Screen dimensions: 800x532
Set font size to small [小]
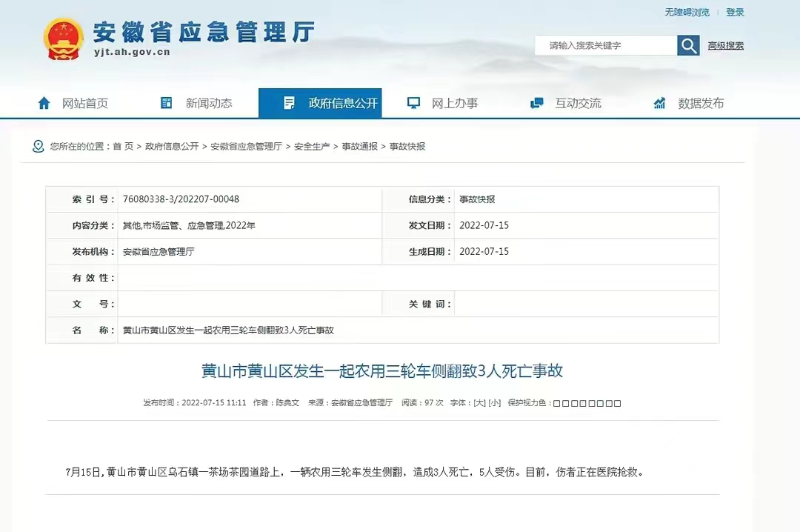494,403
